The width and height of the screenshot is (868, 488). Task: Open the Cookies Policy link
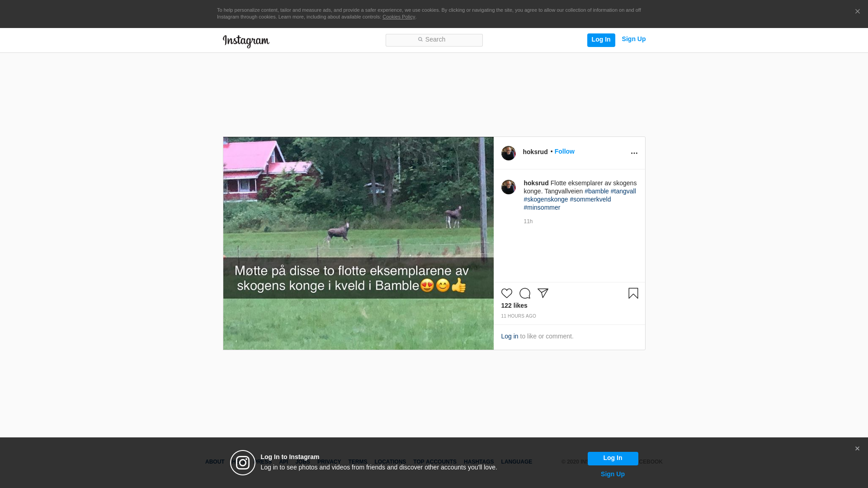398,17
